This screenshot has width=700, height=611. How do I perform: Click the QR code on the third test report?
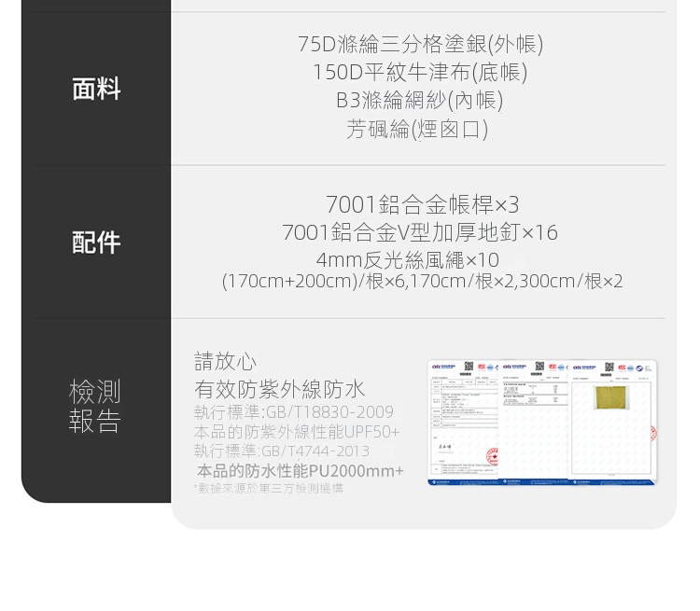(609, 368)
